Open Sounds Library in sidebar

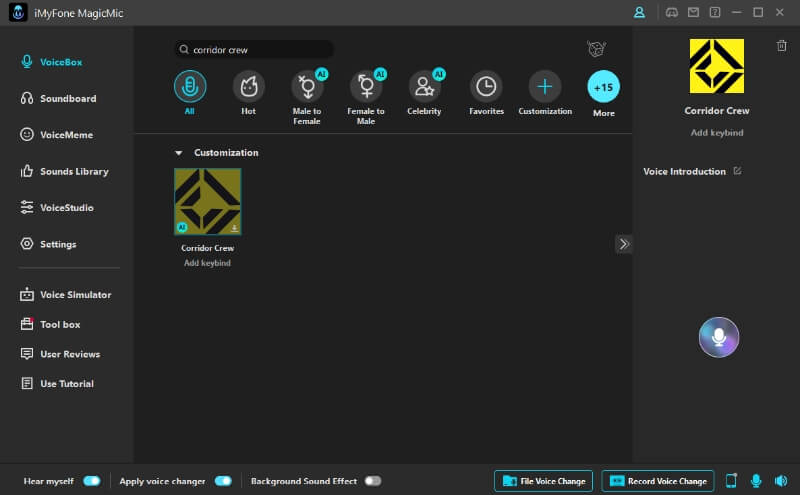64,171
